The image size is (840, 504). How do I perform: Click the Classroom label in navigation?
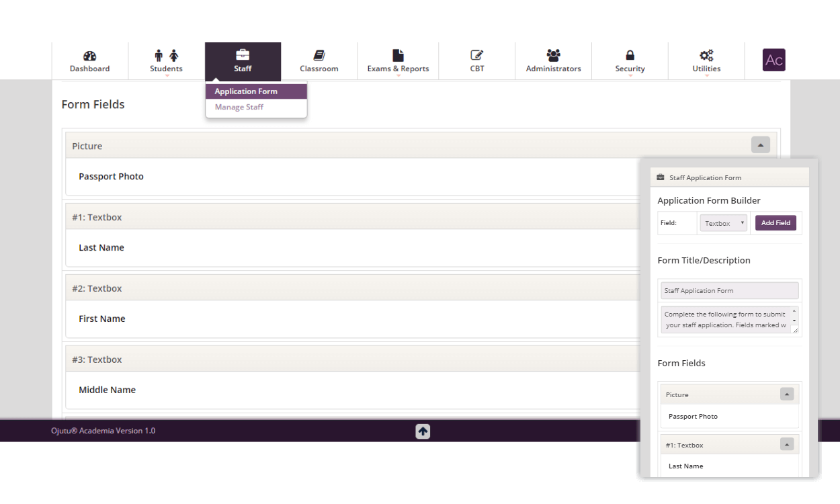click(x=319, y=69)
